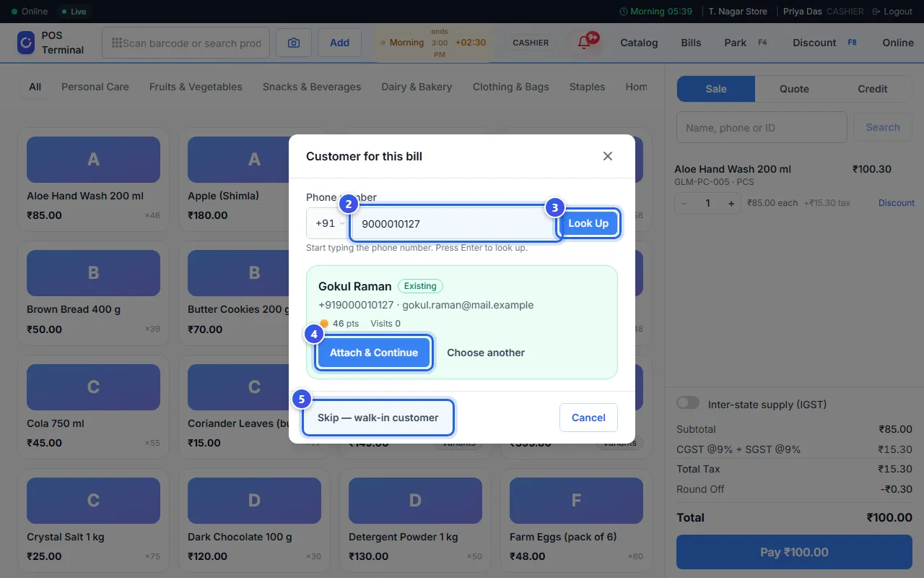Log out using the Logout icon
This screenshot has height=578, width=924.
click(x=892, y=12)
